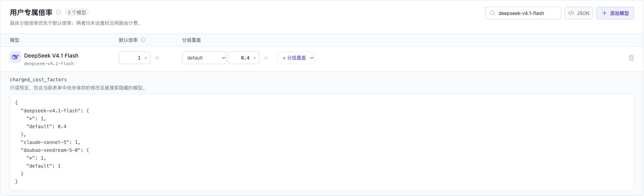This screenshot has width=644, height=196.
Task: Click the 具体分组倍率优先于默认倍率 subtitle
Action: click(75, 23)
